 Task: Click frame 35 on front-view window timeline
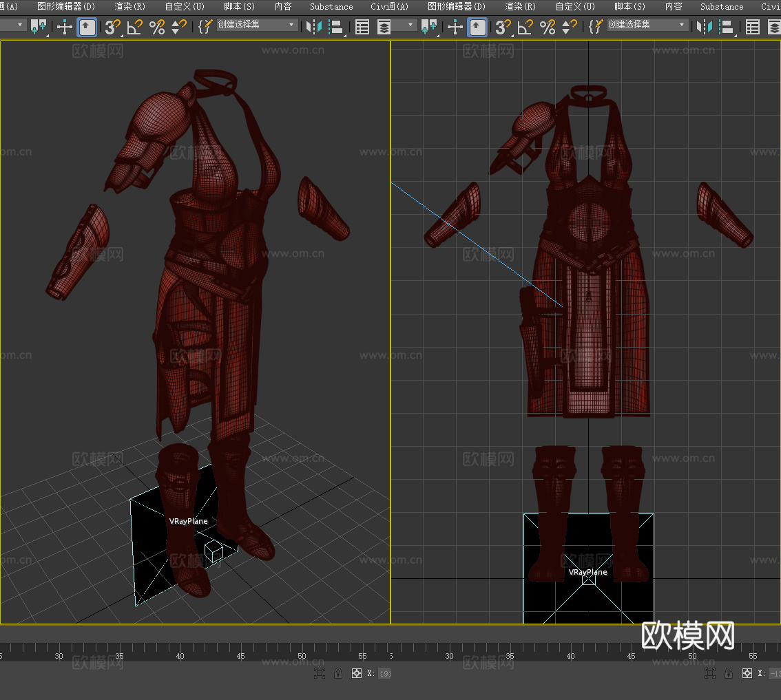pos(510,656)
